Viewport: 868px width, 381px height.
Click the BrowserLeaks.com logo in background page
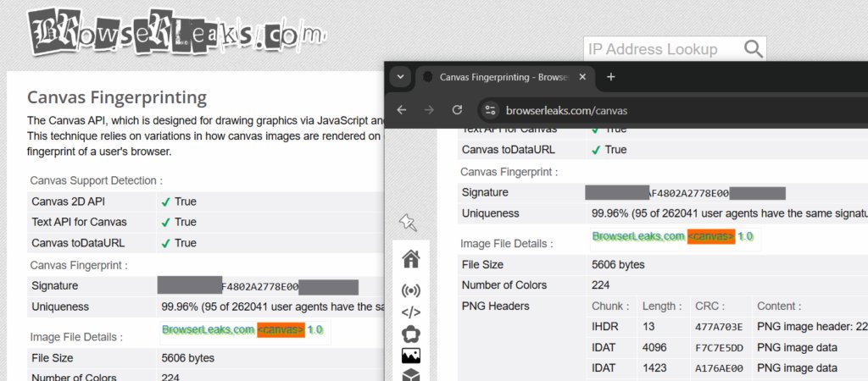175,31
